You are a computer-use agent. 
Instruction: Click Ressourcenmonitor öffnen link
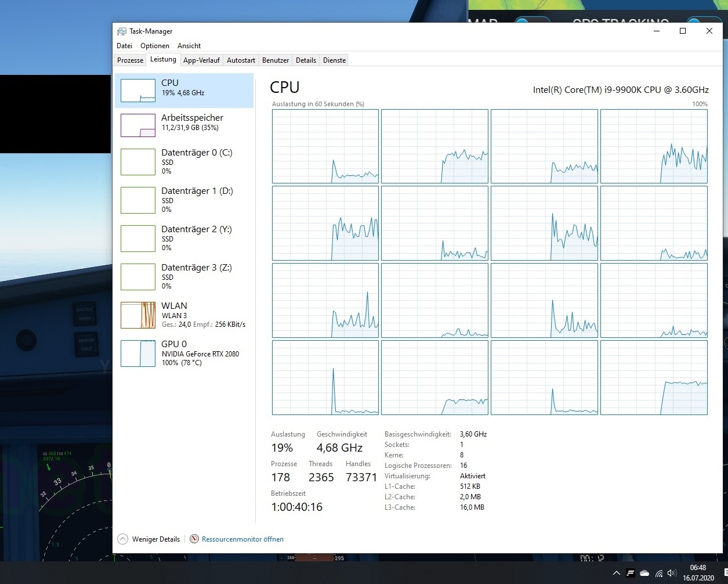242,539
